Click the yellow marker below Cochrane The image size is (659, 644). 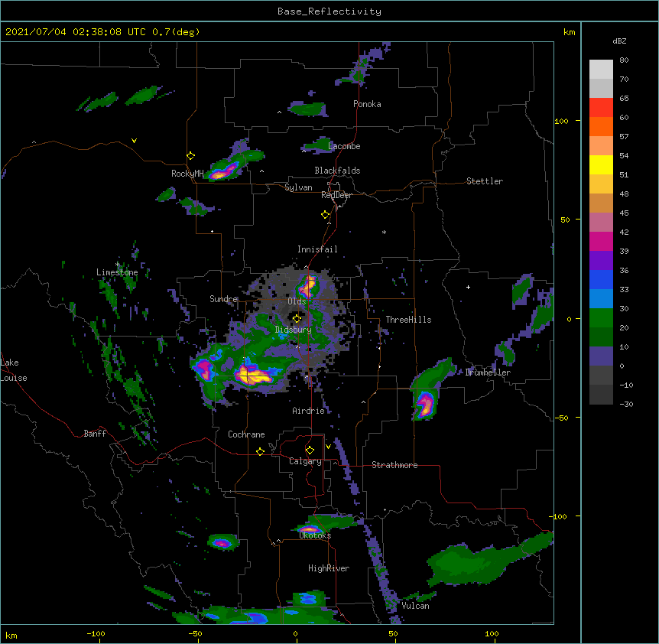[260, 451]
